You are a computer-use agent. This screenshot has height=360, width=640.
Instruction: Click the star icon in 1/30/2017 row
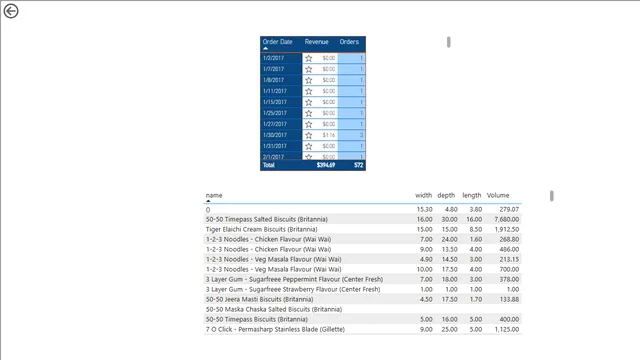[x=309, y=136]
